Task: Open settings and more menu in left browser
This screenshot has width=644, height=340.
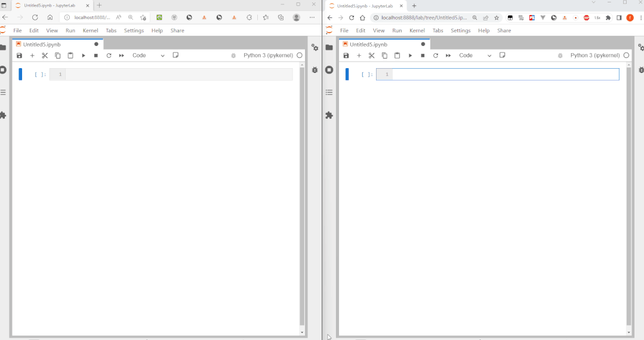Action: (x=312, y=18)
